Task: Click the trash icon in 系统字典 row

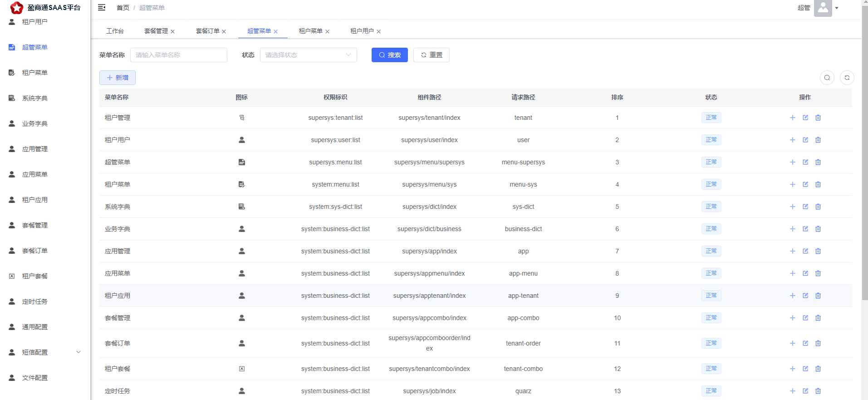Action: pos(818,207)
